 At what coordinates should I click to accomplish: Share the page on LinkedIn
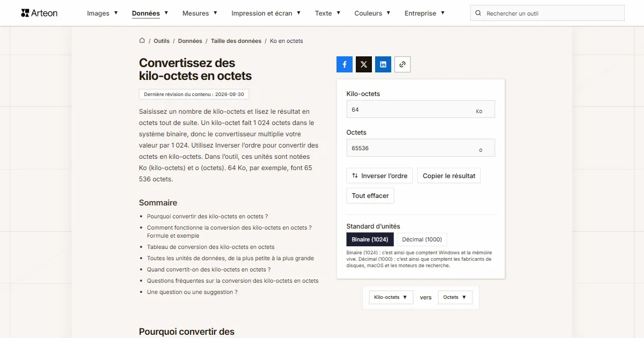(383, 64)
